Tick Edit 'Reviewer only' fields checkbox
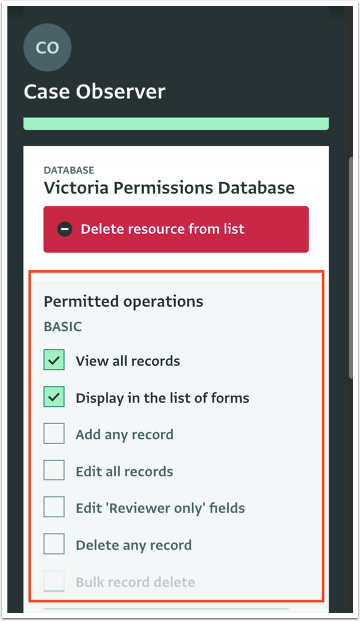This screenshot has width=360, height=621. 54,507
